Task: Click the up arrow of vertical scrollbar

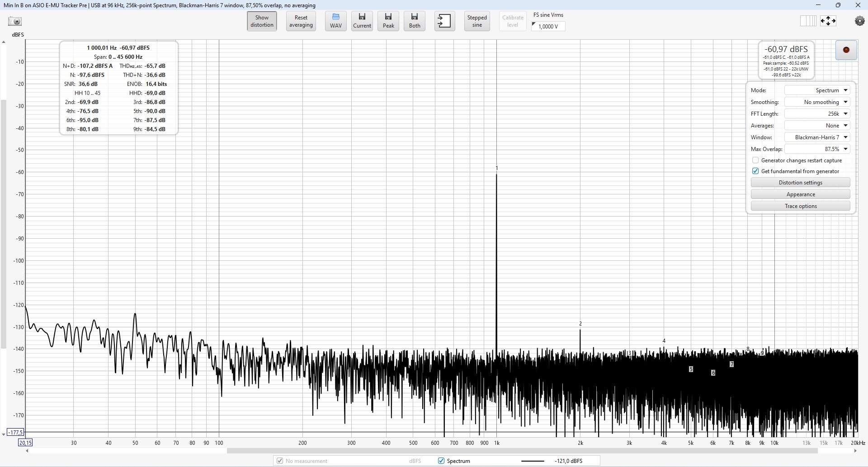Action: (4, 42)
